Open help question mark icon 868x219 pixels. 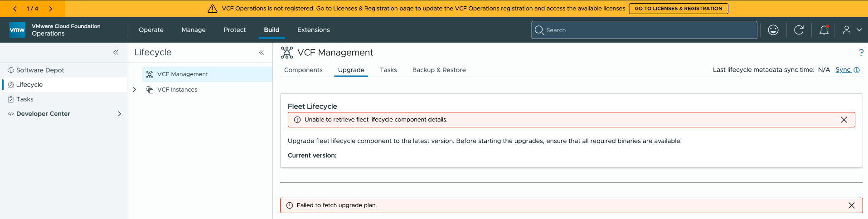pyautogui.click(x=861, y=53)
